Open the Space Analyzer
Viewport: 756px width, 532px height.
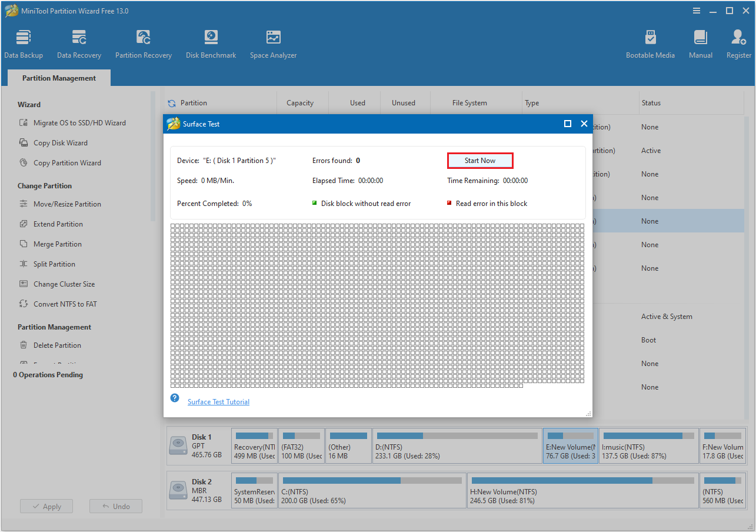click(x=272, y=42)
